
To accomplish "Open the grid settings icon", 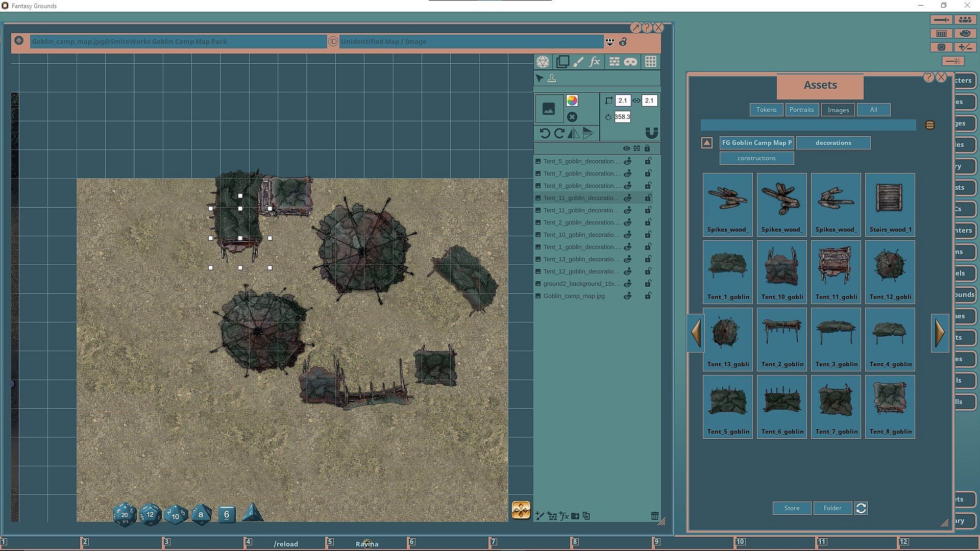I will 651,62.
